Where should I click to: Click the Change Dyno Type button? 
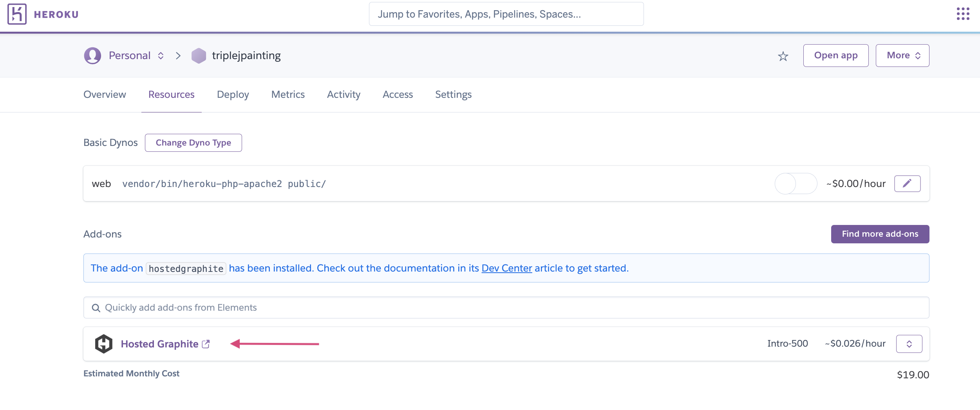(193, 142)
